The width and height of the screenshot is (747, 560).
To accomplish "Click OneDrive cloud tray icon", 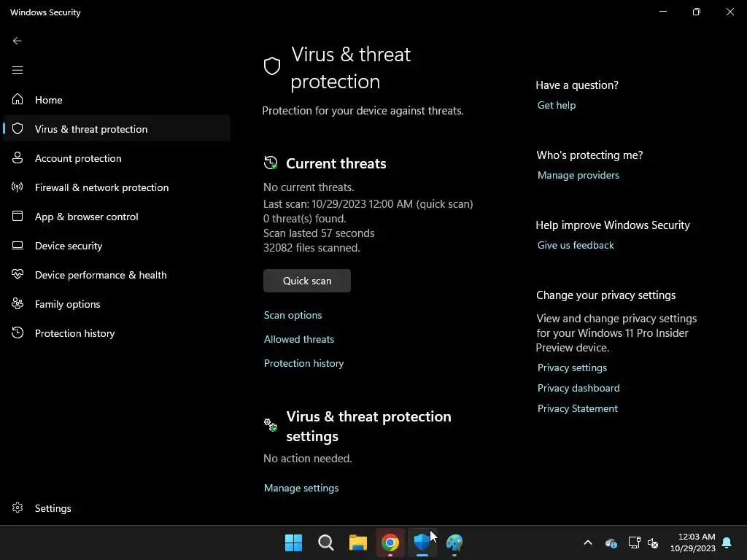I will tap(611, 542).
